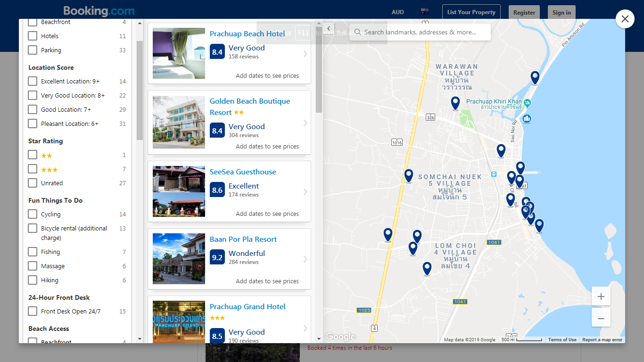Check Bicycle rental (additional charge)
The width and height of the screenshot is (644, 362).
(x=33, y=228)
